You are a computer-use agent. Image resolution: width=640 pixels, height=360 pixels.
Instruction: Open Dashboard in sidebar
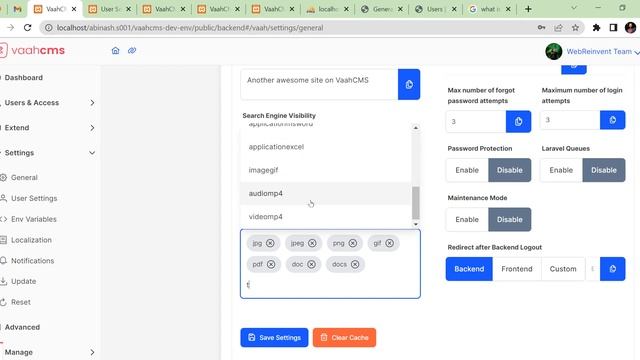click(24, 78)
